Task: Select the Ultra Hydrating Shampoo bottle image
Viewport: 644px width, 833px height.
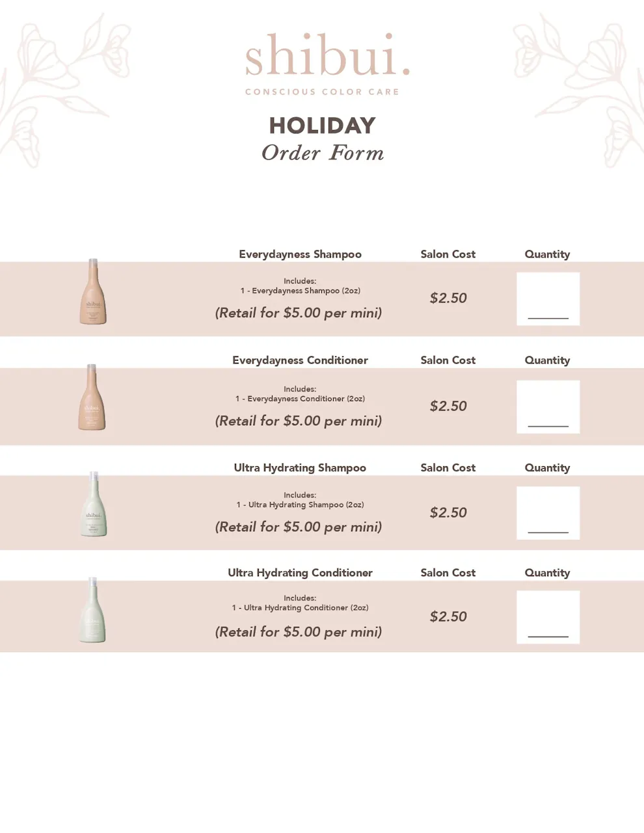Action: pyautogui.click(x=94, y=504)
